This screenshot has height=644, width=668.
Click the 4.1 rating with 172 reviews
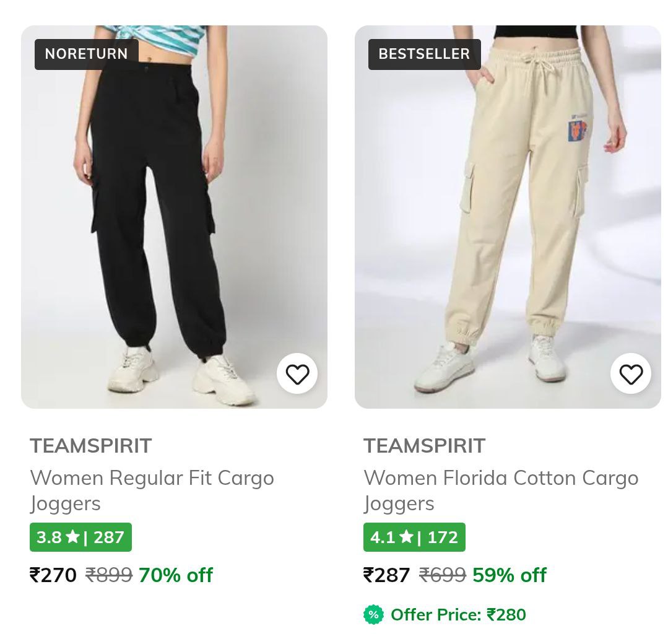[x=414, y=536]
